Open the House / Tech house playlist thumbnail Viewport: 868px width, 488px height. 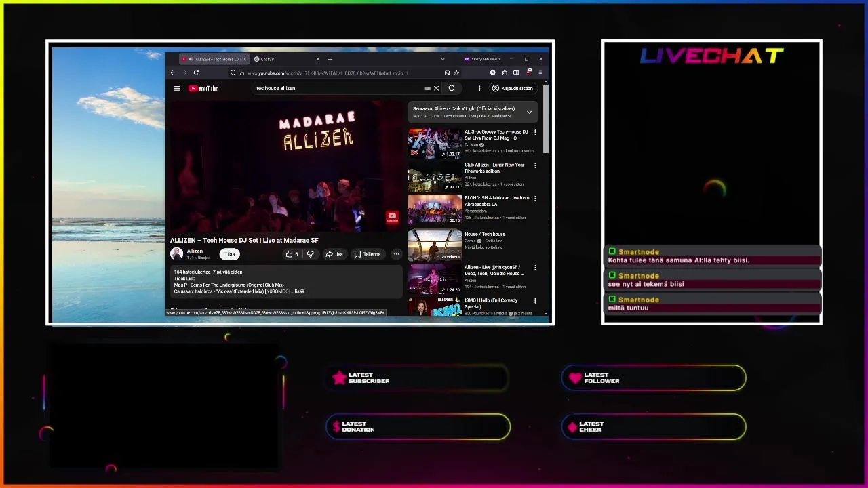[435, 245]
